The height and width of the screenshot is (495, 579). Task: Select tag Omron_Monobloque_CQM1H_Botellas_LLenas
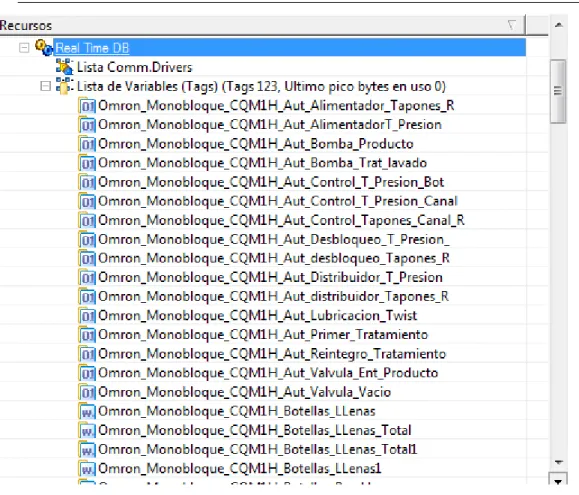coord(237,412)
